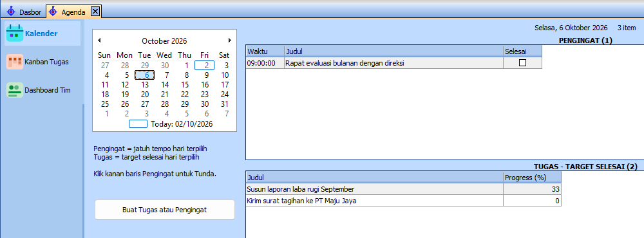Click the reminder Judul column header
Viewport: 644px width, 238px height.
click(394, 51)
